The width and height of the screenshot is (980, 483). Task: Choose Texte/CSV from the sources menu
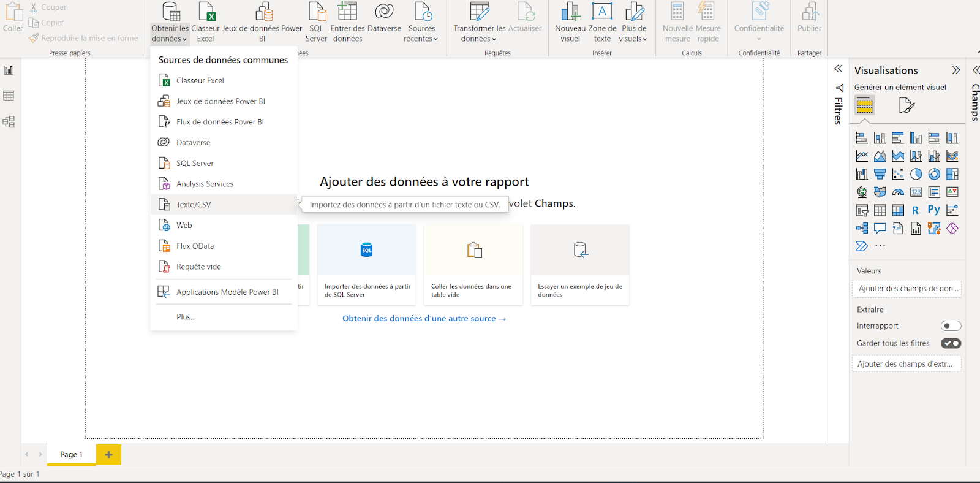click(x=224, y=205)
